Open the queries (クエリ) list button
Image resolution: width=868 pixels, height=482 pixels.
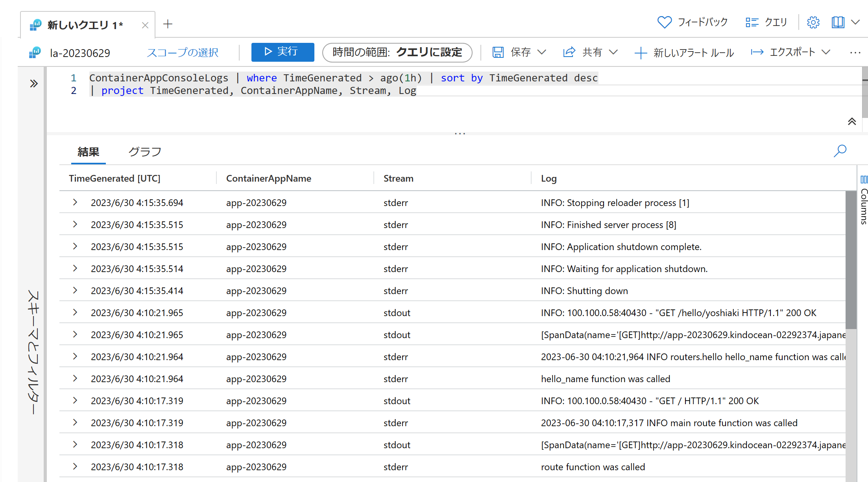(766, 22)
